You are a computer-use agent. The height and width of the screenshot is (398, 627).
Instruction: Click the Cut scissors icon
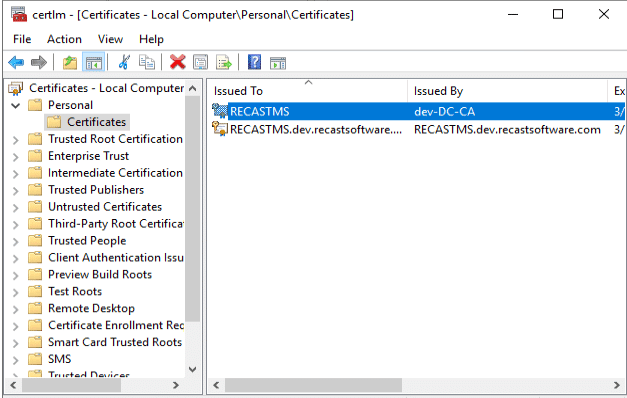point(124,62)
